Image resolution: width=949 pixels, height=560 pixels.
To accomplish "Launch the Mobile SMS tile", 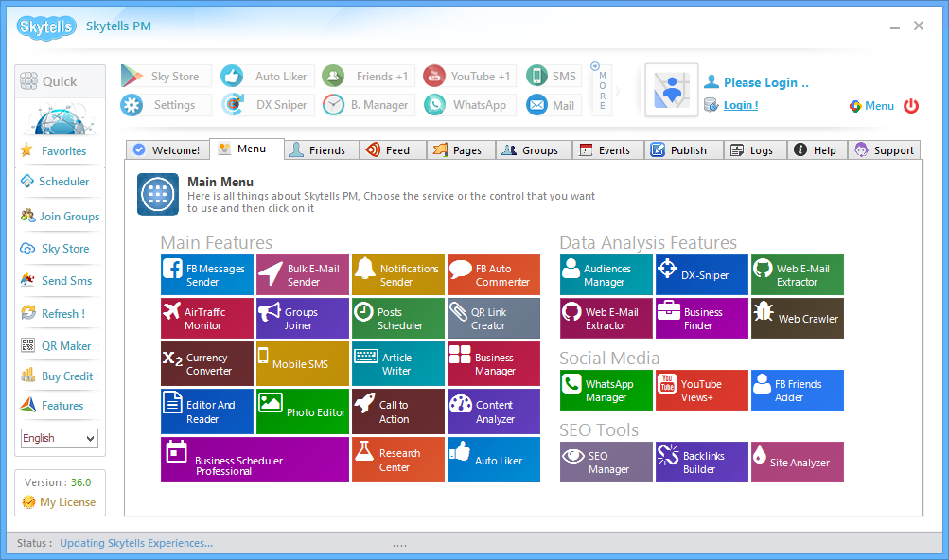I will click(x=303, y=364).
